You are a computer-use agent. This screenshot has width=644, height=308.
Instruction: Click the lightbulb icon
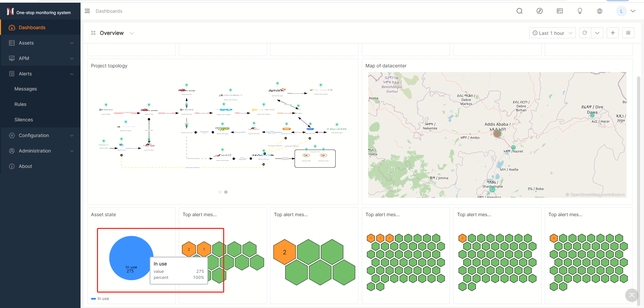point(580,11)
